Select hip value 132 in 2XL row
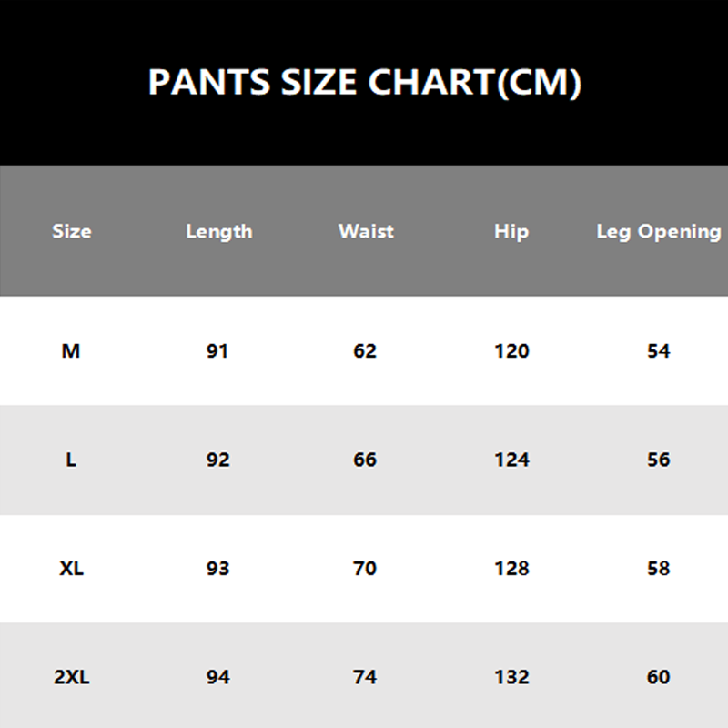The width and height of the screenshot is (728, 728). (511, 677)
